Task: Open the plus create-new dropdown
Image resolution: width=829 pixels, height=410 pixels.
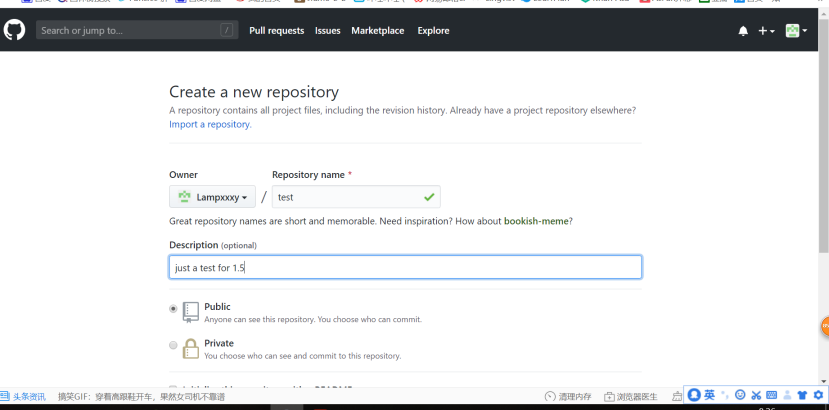Action: (766, 31)
